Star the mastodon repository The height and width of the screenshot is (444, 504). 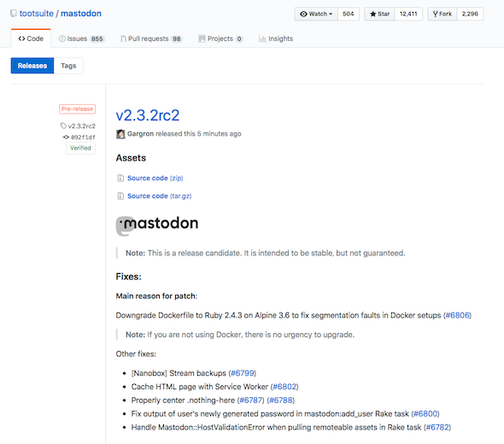(x=379, y=14)
